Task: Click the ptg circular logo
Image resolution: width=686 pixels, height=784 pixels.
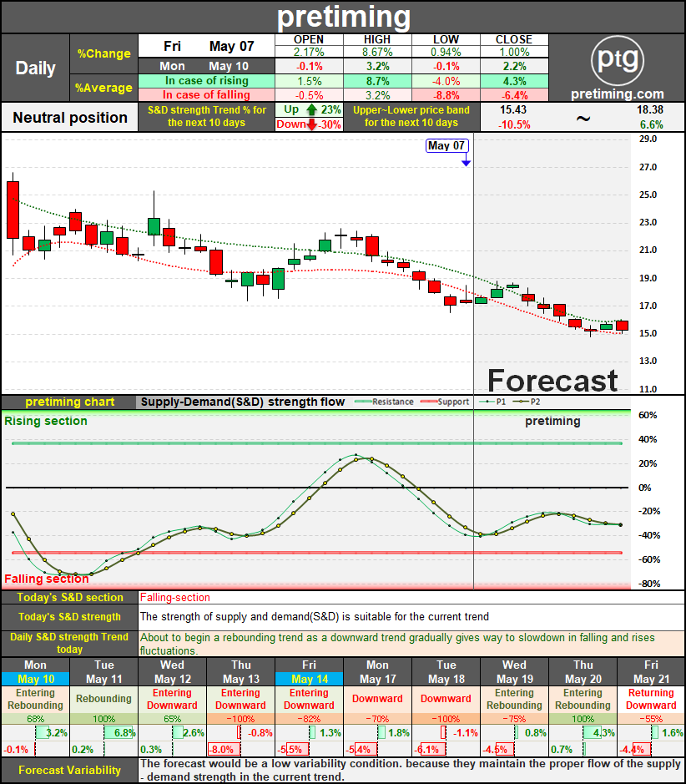Action: [x=617, y=59]
